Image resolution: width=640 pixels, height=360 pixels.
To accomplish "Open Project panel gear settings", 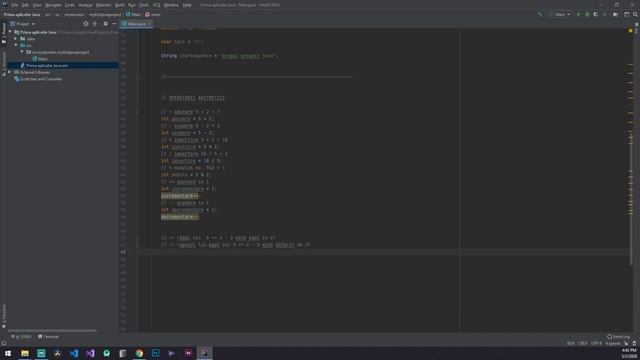I will click(105, 24).
